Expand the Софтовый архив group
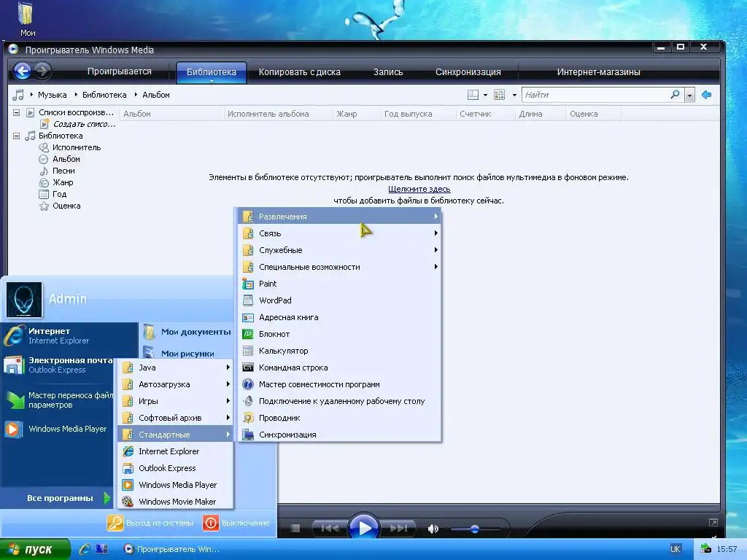 175,418
